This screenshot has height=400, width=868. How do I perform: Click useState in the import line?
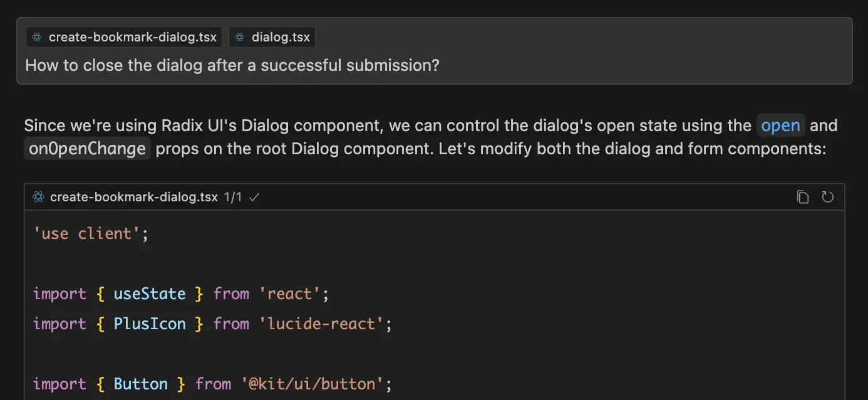coord(149,293)
